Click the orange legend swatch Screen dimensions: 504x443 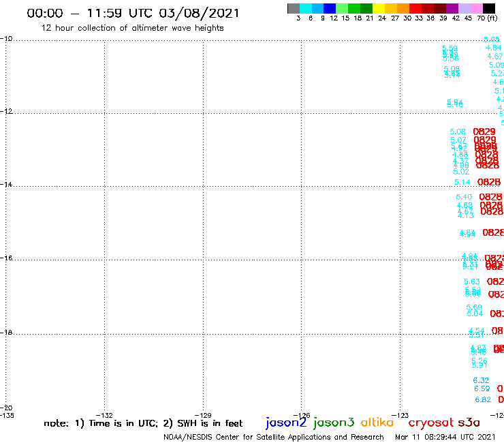[403, 8]
